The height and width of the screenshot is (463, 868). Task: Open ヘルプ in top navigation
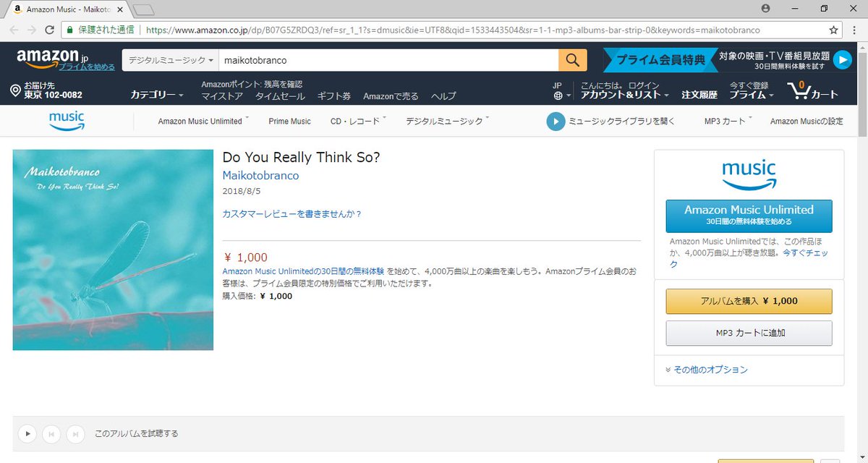coord(443,96)
